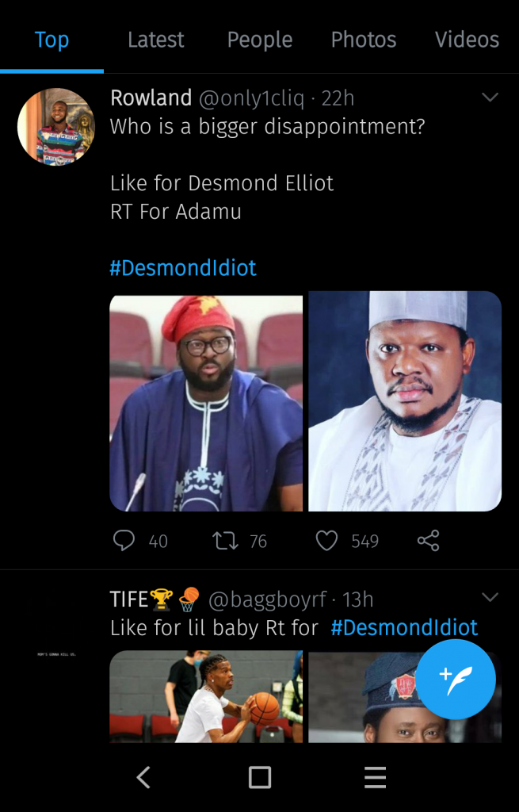Open the Videos tab
The height and width of the screenshot is (812, 519).
coord(467,40)
